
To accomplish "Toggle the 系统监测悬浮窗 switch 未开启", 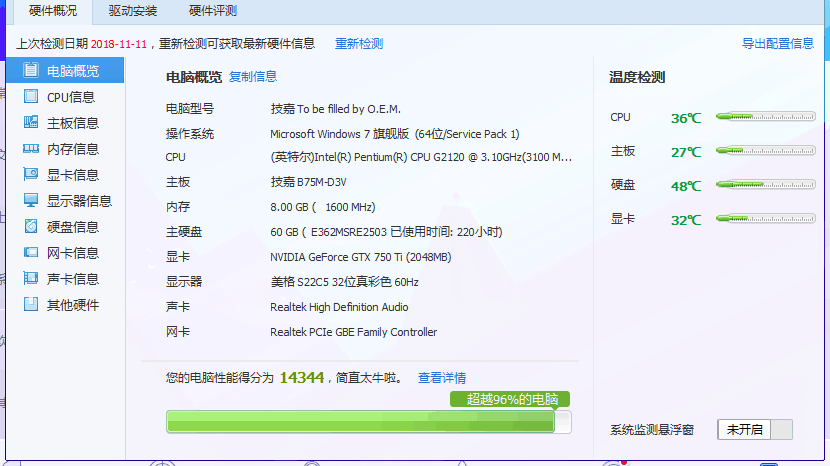I will [755, 429].
